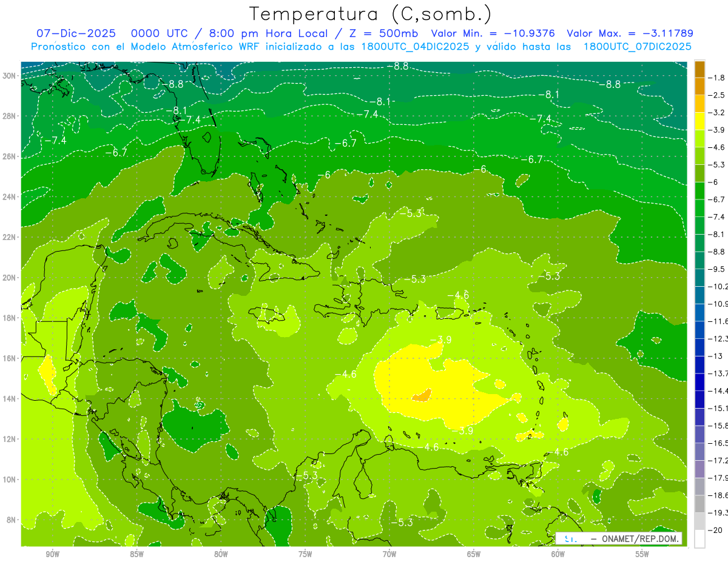
Task: Click the '-15.1' legend label
Action: pyautogui.click(x=720, y=408)
